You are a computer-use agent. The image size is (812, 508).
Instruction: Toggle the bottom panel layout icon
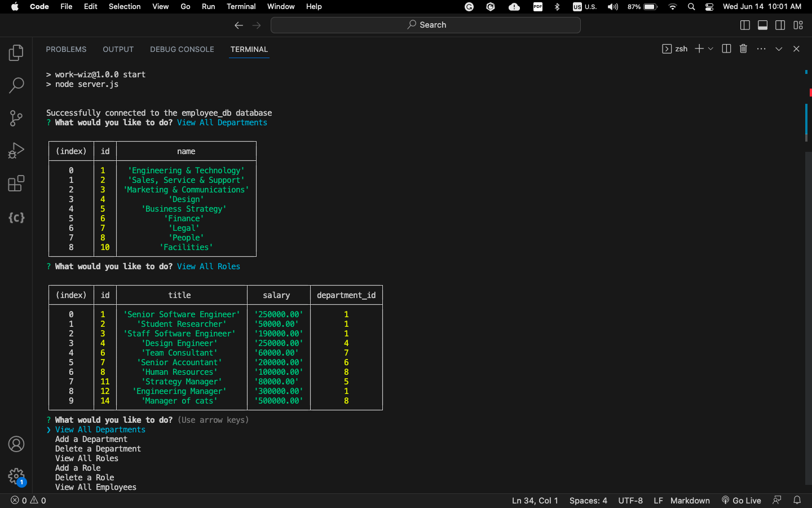pyautogui.click(x=762, y=25)
